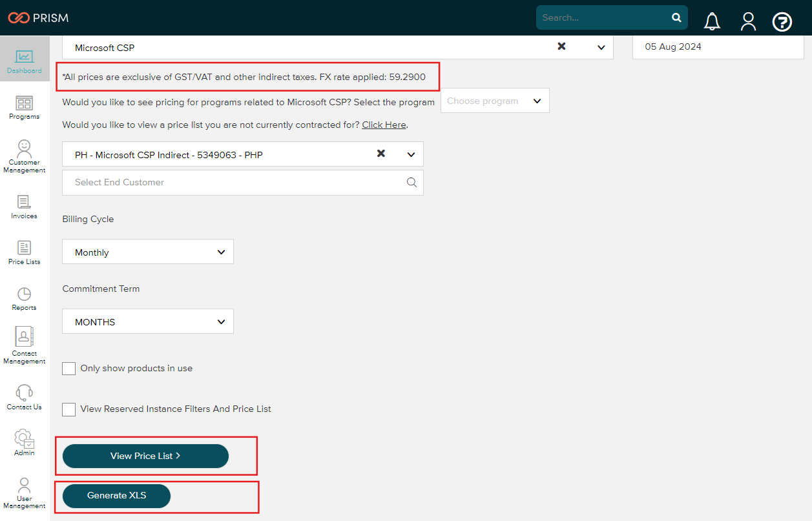This screenshot has width=812, height=521.
Task: Click the Generate XLS button
Action: [x=116, y=495]
